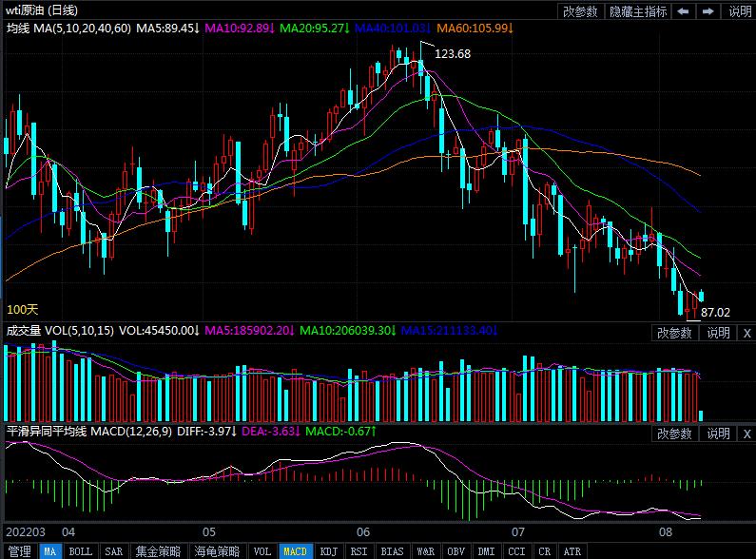
Task: Open the RSI indicator tab
Action: click(x=359, y=551)
